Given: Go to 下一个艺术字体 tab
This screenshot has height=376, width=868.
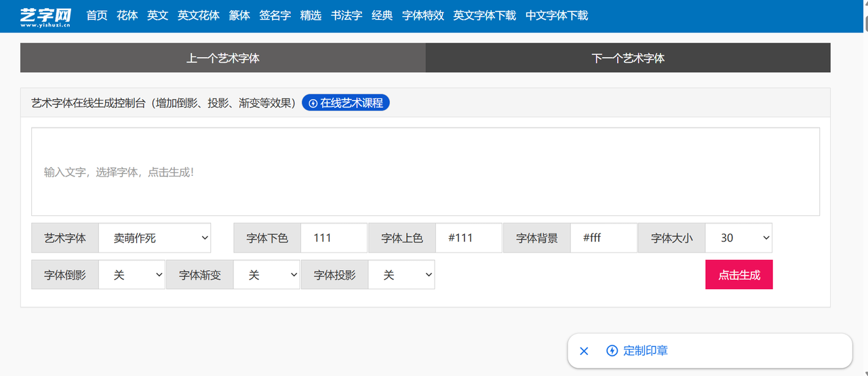Looking at the screenshot, I should click(628, 58).
